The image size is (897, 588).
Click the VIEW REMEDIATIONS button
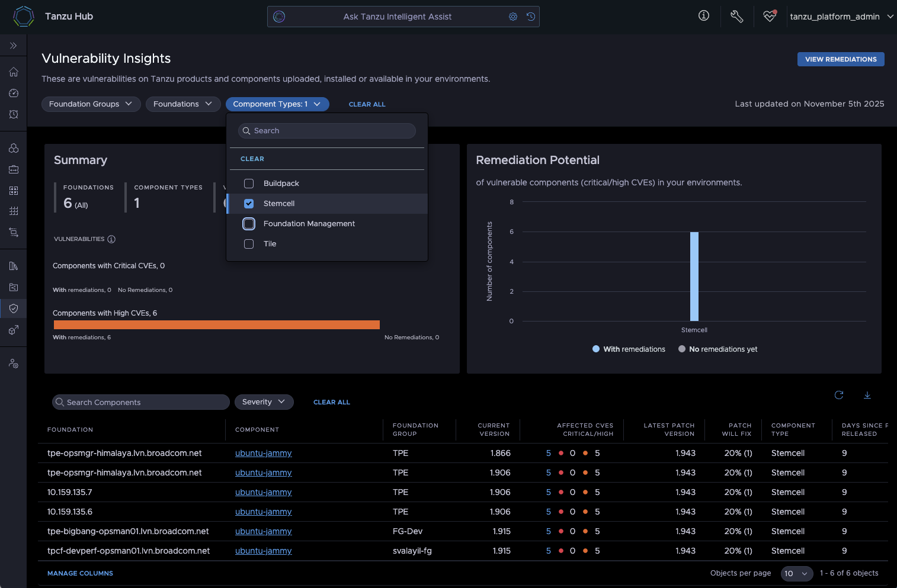(840, 59)
